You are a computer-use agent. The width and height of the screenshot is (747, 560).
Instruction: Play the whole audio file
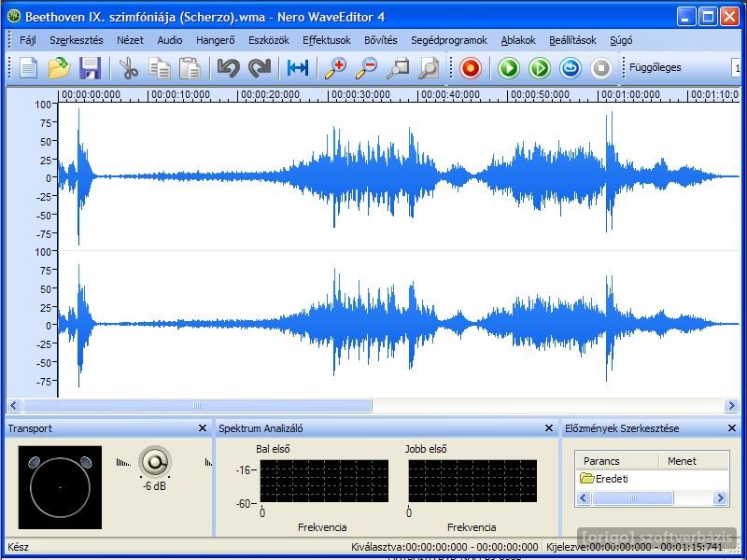509,68
